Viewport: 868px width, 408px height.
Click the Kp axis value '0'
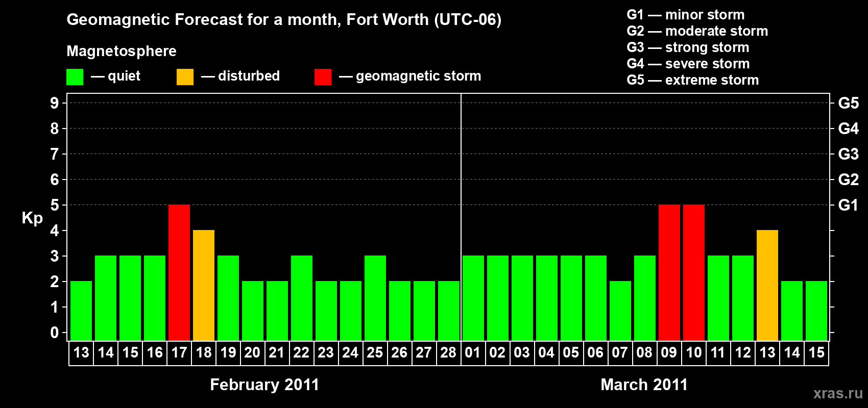click(55, 333)
